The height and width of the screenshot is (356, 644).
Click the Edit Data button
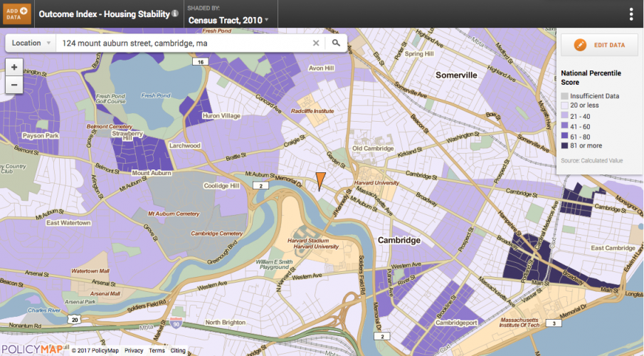[599, 45]
